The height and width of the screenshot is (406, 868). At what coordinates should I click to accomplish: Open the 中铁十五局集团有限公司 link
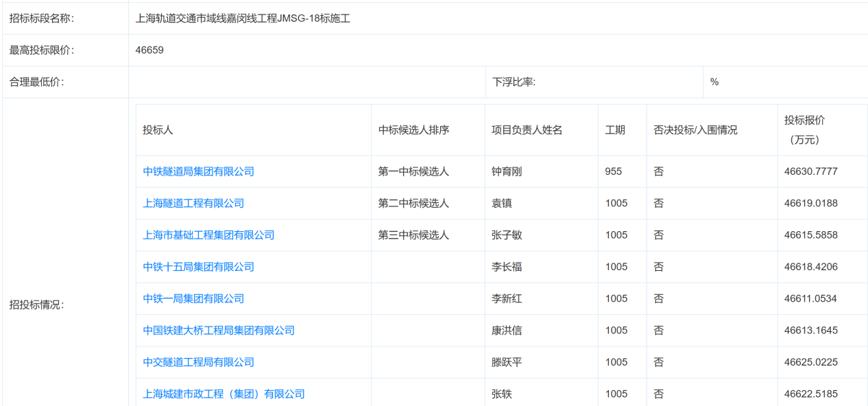point(198,267)
